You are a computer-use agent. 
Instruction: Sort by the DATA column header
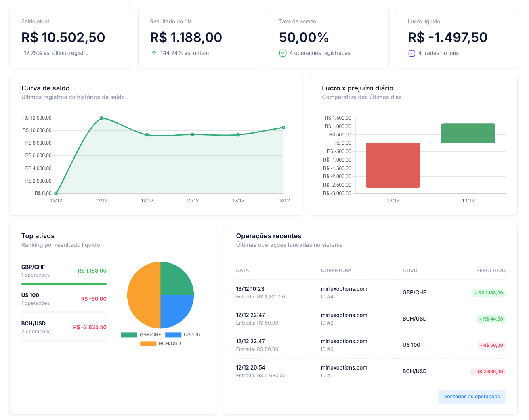point(242,270)
